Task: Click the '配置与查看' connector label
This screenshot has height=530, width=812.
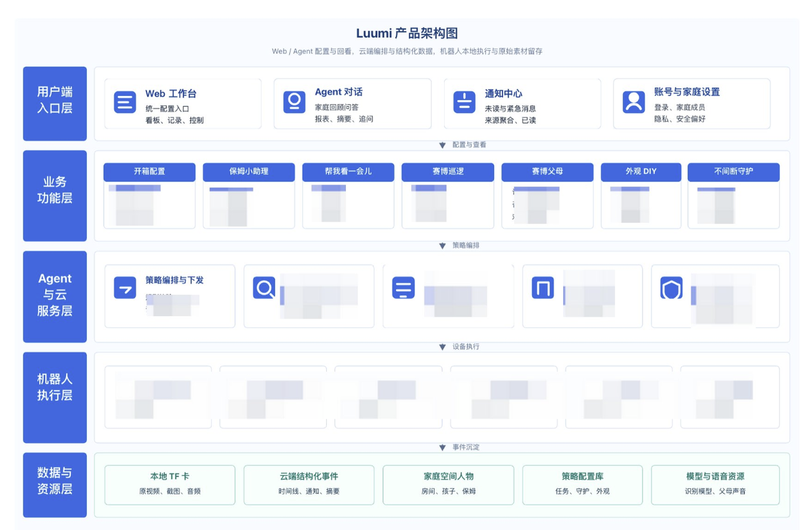Action: 469,145
